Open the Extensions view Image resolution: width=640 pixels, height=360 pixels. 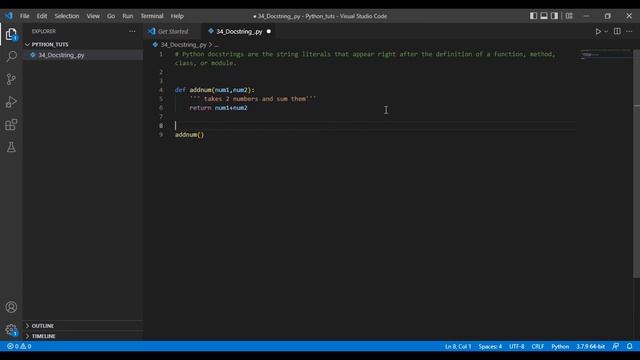(x=11, y=124)
